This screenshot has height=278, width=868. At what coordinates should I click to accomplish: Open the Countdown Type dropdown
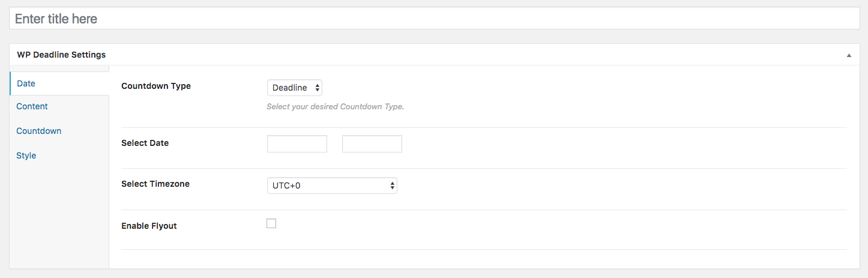pyautogui.click(x=294, y=88)
